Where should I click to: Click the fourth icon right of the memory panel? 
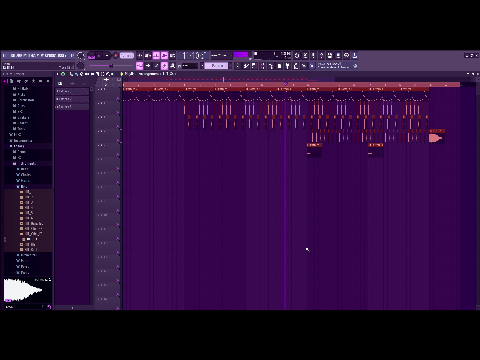click(x=322, y=55)
